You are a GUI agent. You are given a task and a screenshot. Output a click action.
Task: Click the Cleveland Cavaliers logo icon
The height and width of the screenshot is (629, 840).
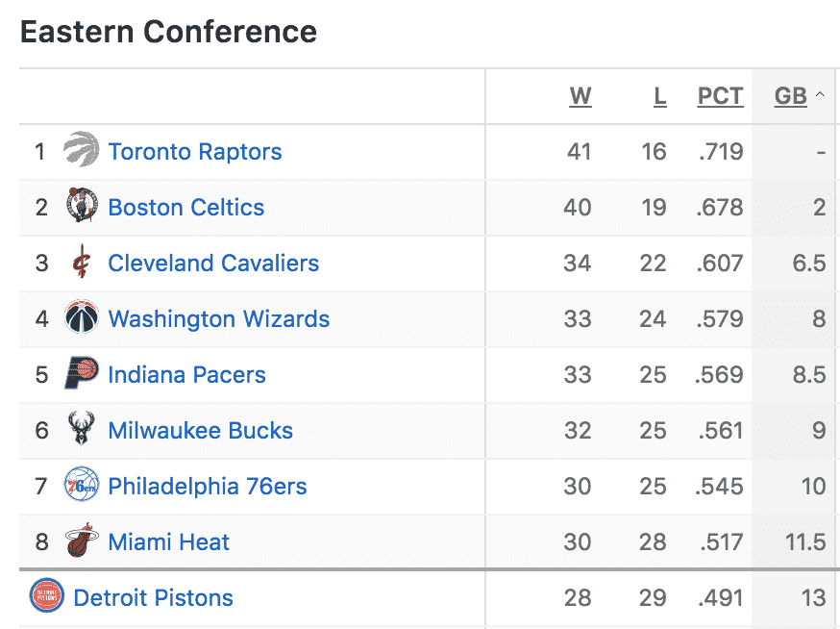point(82,262)
